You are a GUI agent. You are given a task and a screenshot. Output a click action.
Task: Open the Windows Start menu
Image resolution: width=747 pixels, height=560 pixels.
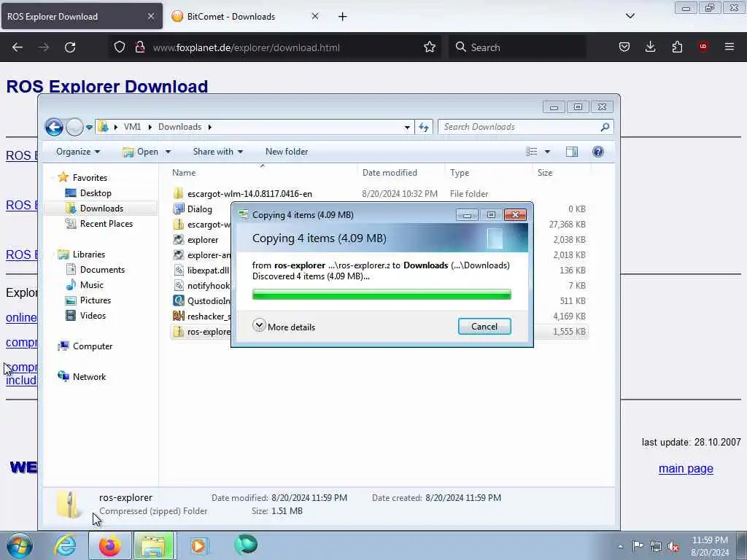tap(20, 545)
